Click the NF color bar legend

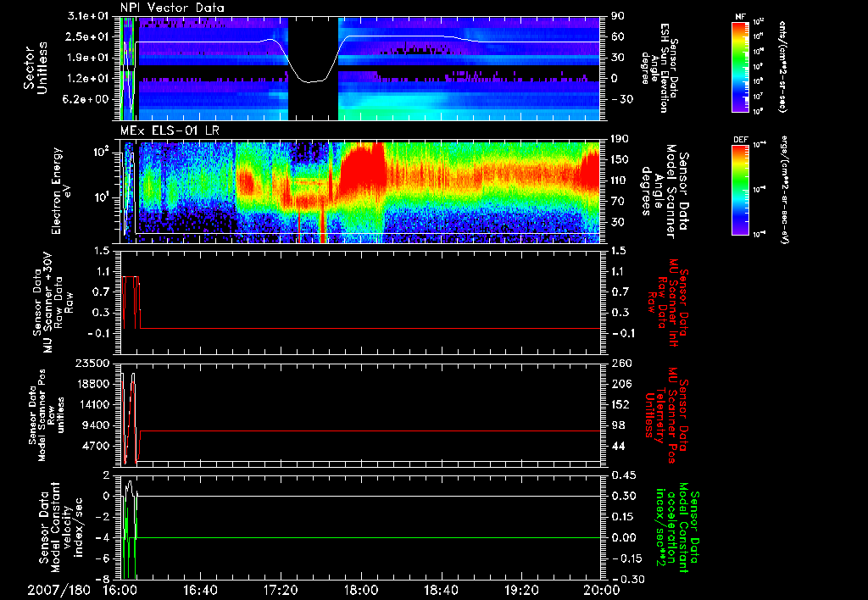pyautogui.click(x=741, y=67)
